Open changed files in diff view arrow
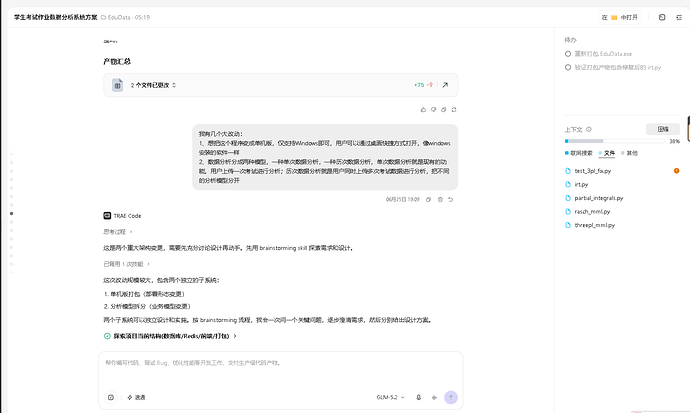This screenshot has height=413, width=690. pos(445,85)
